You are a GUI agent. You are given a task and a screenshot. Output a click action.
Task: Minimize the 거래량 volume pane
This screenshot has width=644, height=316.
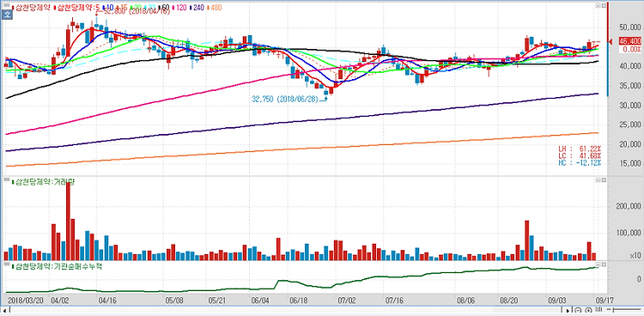pos(598,180)
